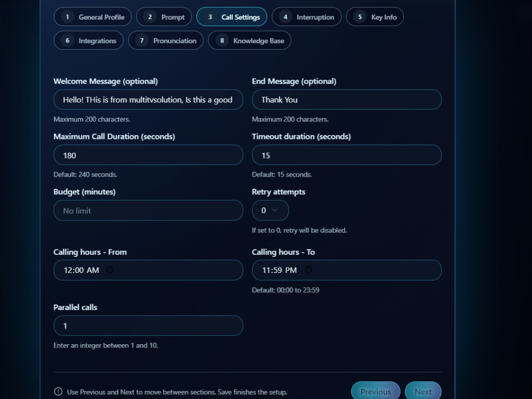Open clock picker for Calling hours From
Image resolution: width=532 pixels, height=399 pixels.
point(110,270)
